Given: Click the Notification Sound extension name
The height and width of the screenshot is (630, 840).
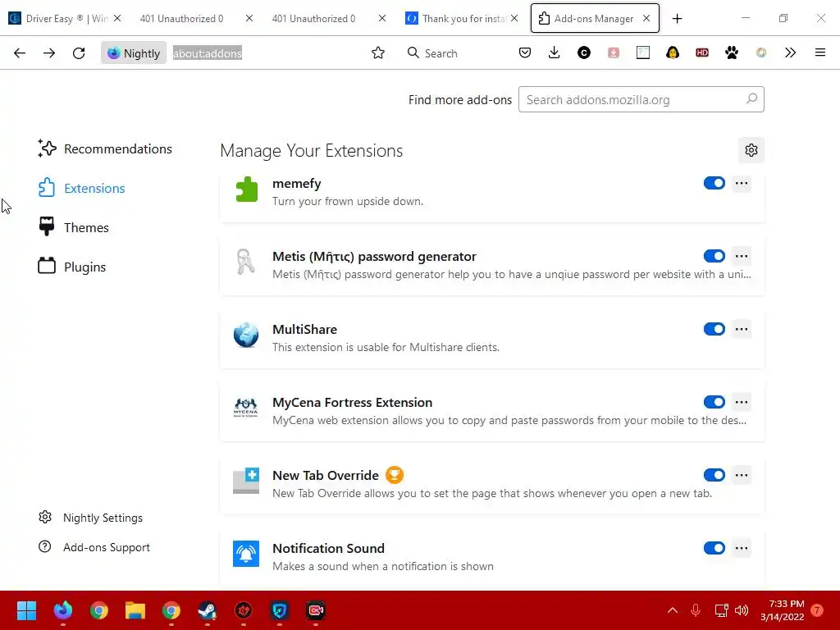Looking at the screenshot, I should [x=328, y=548].
